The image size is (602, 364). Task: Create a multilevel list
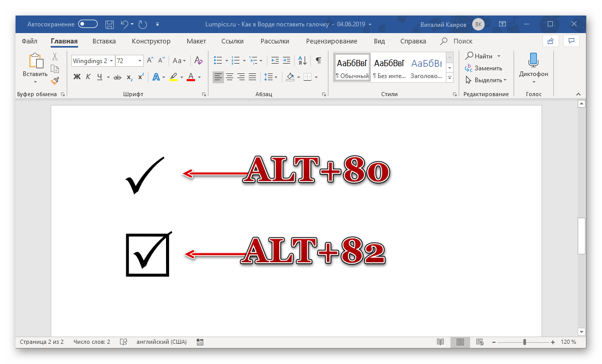click(253, 60)
